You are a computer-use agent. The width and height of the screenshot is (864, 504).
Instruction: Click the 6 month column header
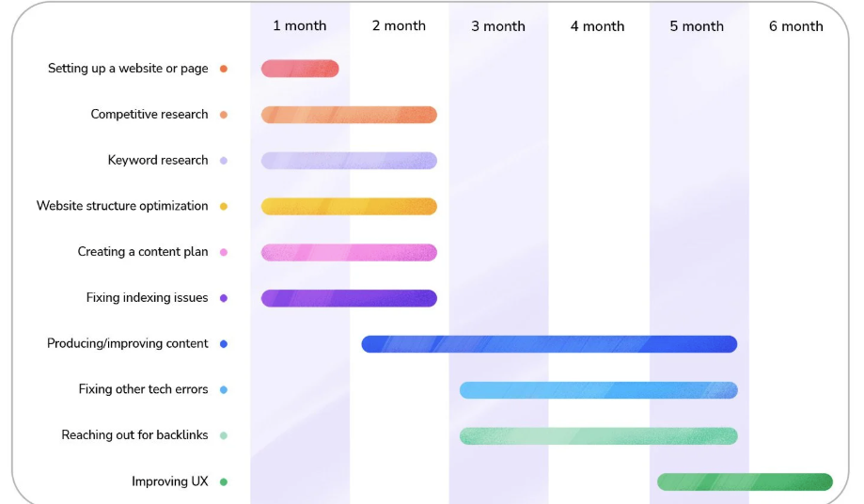[x=795, y=26]
